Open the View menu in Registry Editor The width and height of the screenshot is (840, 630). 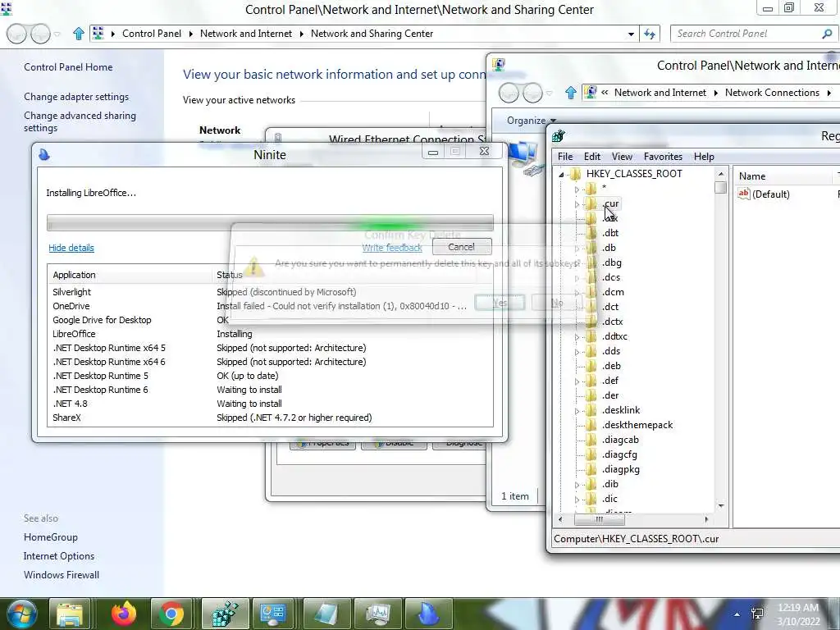[x=622, y=157]
